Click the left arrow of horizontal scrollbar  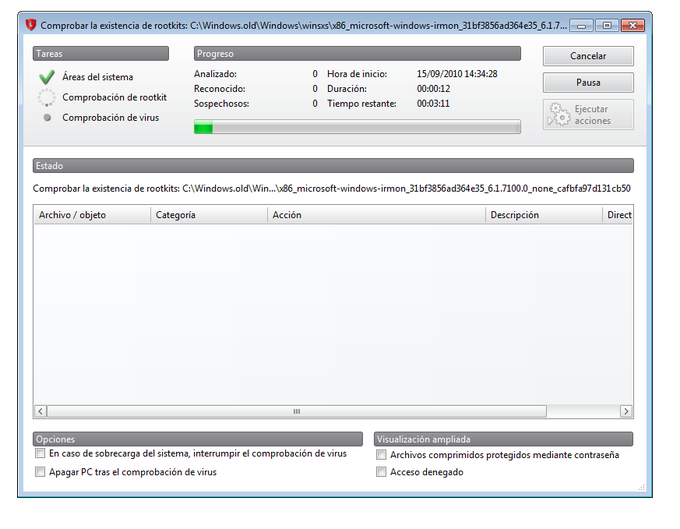(40, 411)
